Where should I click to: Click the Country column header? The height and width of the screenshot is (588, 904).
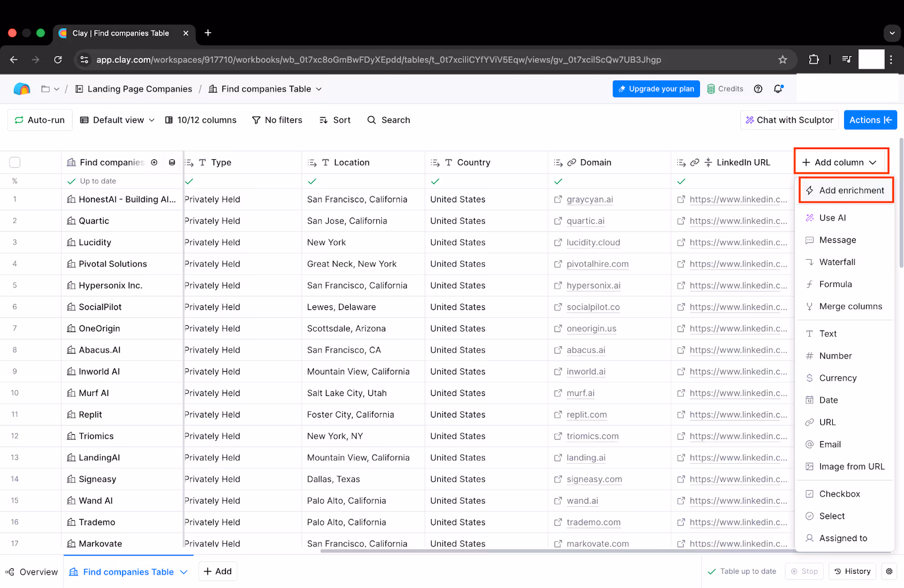(486, 162)
